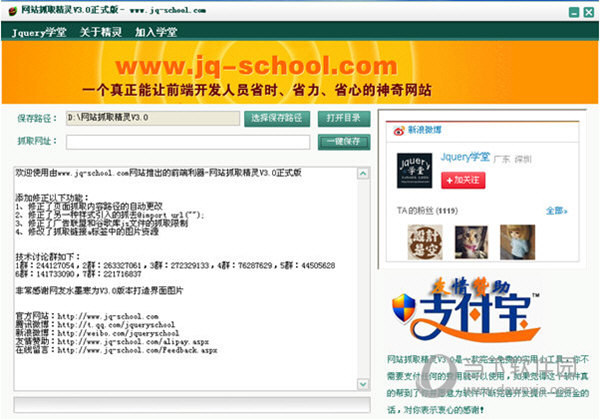Image resolution: width=600 pixels, height=419 pixels.
Task: Click the 新浪微博 logo icon
Action: pyautogui.click(x=399, y=130)
